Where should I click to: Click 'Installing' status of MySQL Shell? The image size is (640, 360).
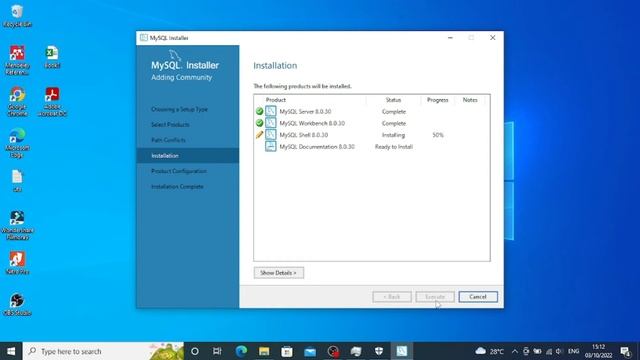(x=393, y=135)
